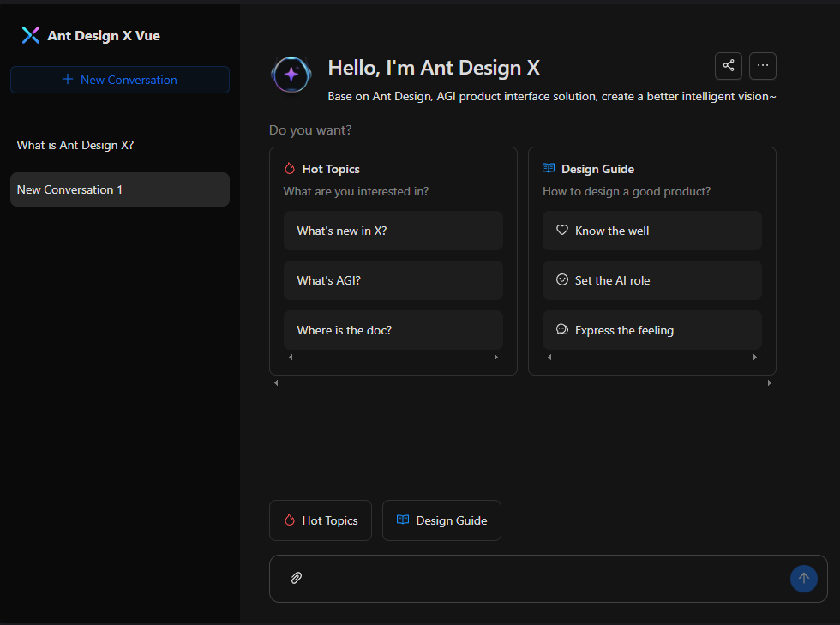This screenshot has width=840, height=625.
Task: Click the 'Hot Topics' card heading
Action: 331,170
